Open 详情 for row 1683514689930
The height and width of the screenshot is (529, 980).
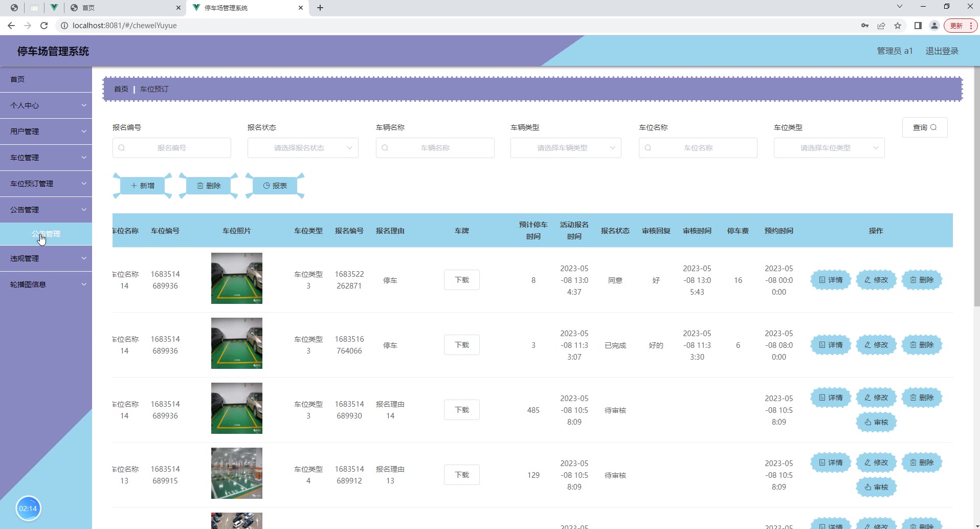pyautogui.click(x=831, y=398)
